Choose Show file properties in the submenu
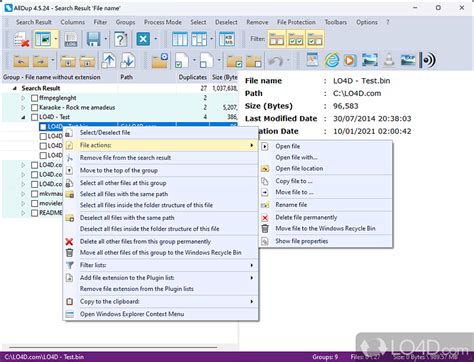Image resolution: width=474 pixels, height=362 pixels. pos(326,241)
